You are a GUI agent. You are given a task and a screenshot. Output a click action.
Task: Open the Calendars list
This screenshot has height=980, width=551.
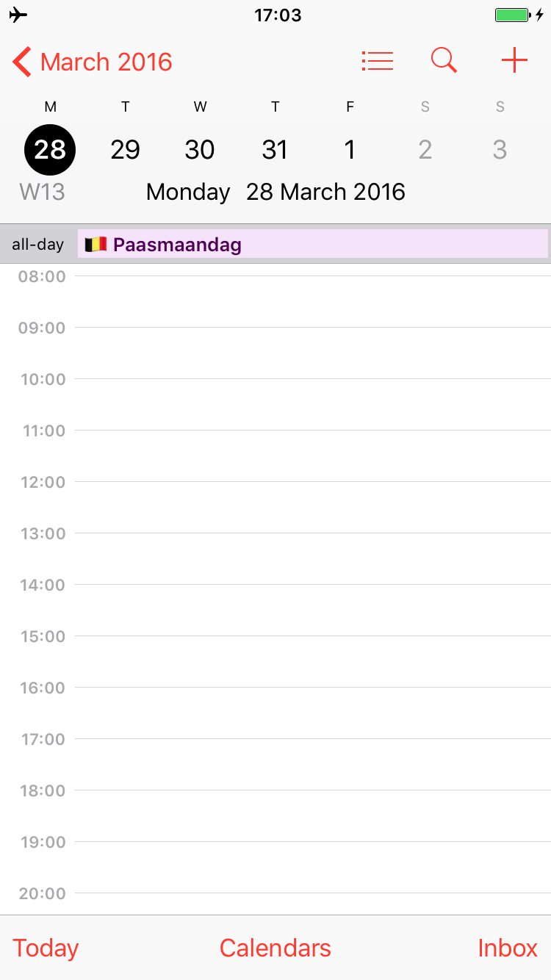tap(275, 948)
